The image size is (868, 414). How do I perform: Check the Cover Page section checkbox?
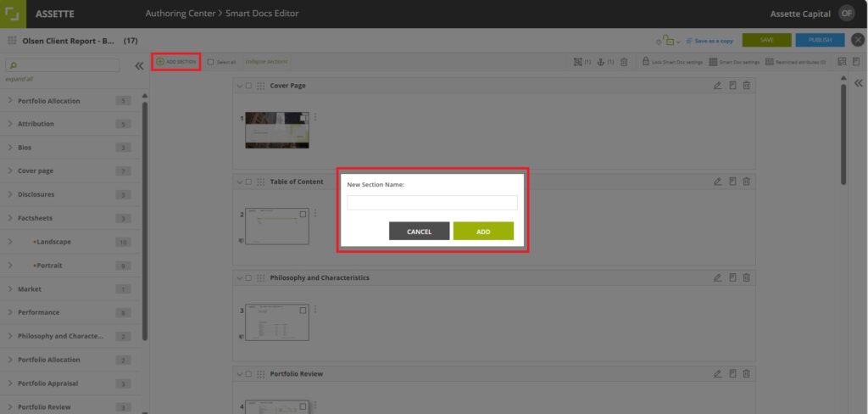[x=248, y=86]
